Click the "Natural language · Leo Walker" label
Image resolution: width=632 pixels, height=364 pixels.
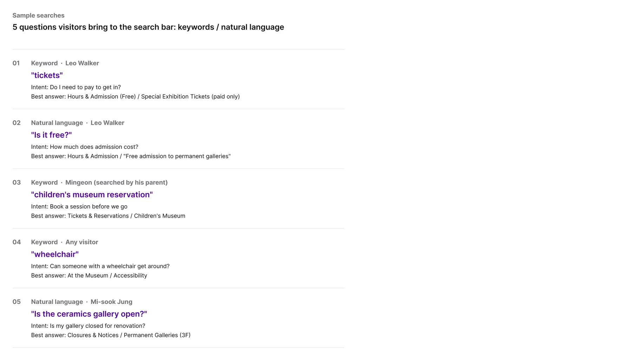pos(78,123)
